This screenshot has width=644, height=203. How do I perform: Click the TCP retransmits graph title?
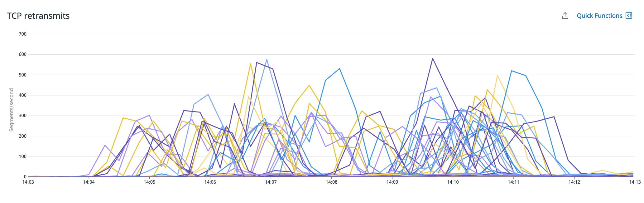38,16
